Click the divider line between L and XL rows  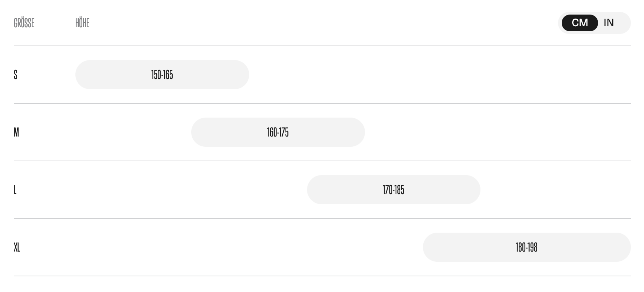322,218
